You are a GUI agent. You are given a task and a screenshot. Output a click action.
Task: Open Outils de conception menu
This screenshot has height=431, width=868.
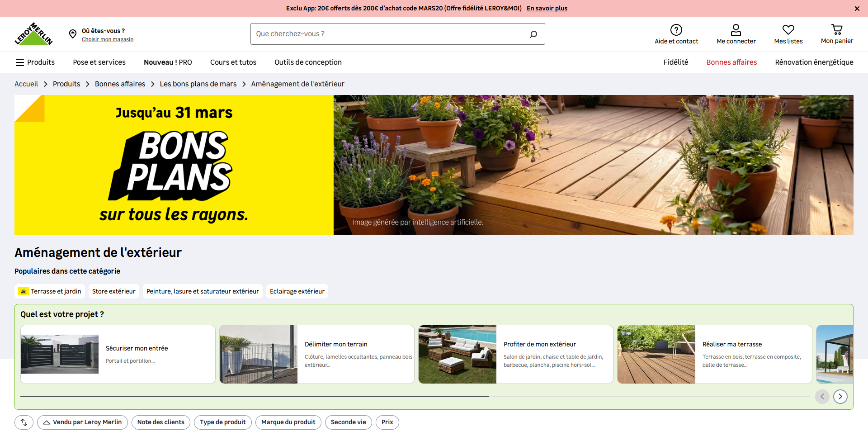pos(308,62)
